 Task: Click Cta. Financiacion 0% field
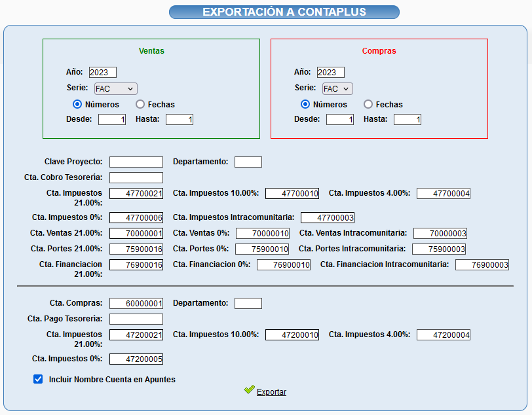[284, 265]
